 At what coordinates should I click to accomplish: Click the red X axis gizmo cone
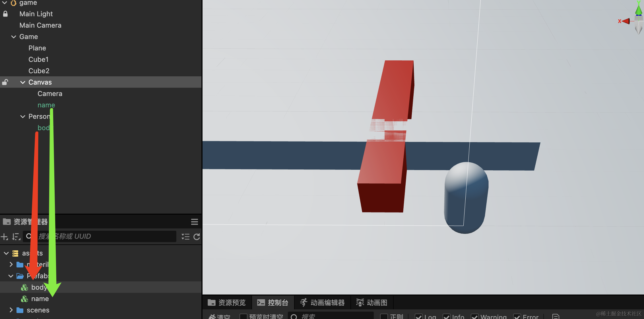[626, 21]
